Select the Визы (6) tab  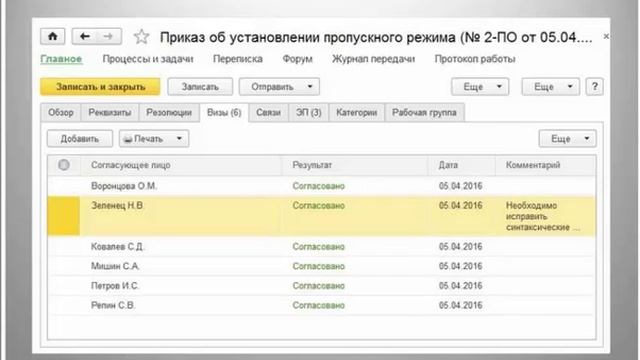tap(224, 113)
